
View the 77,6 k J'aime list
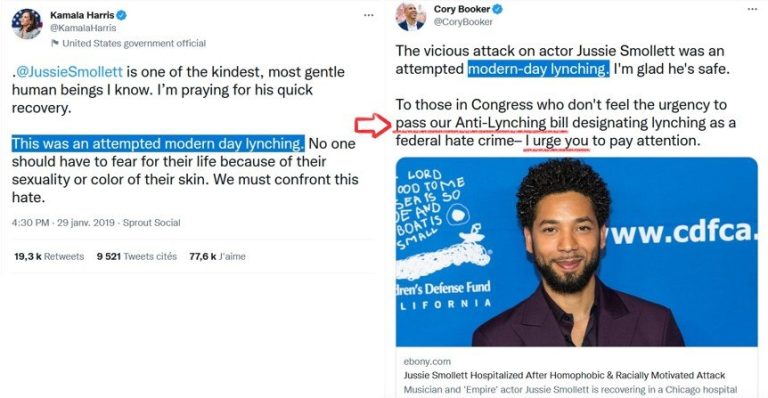(x=217, y=256)
